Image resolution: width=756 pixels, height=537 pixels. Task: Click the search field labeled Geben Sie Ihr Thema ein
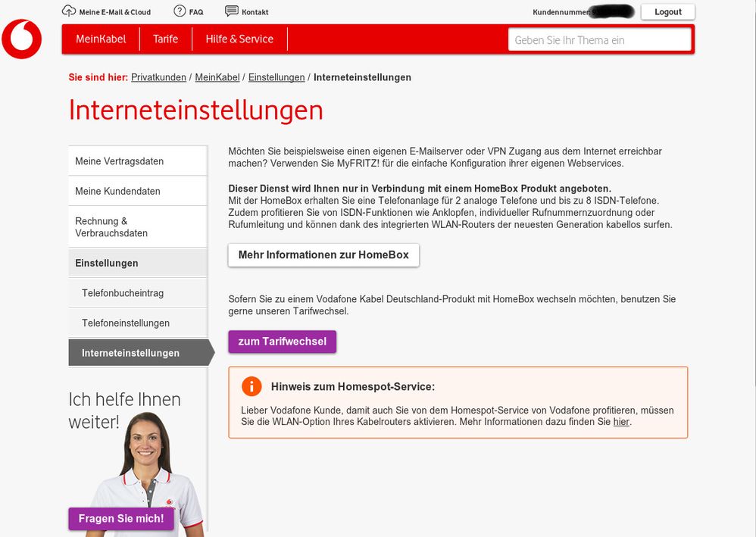click(600, 39)
